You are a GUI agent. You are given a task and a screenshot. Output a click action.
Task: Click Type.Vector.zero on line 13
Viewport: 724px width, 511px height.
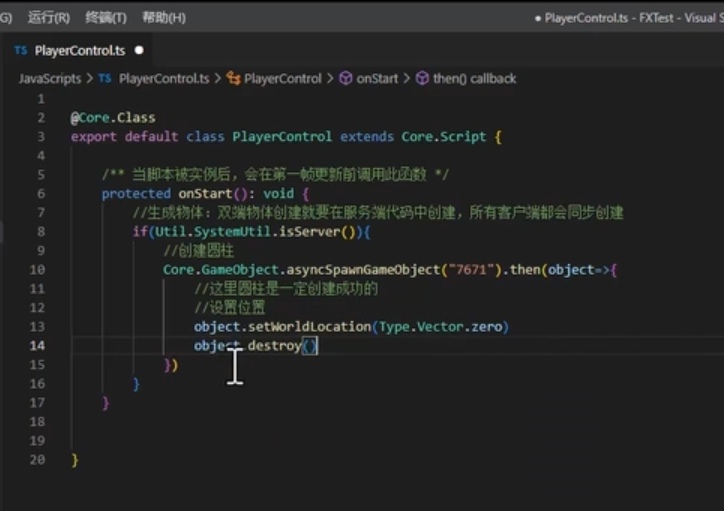440,327
